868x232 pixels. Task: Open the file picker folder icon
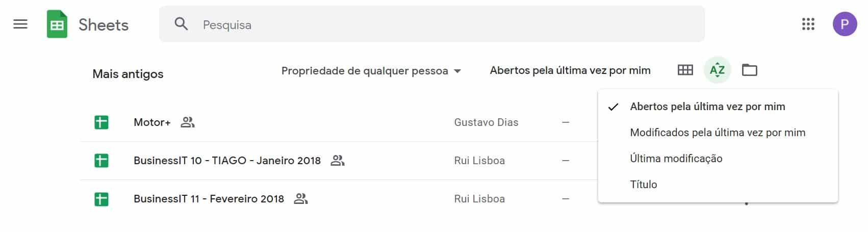[749, 70]
